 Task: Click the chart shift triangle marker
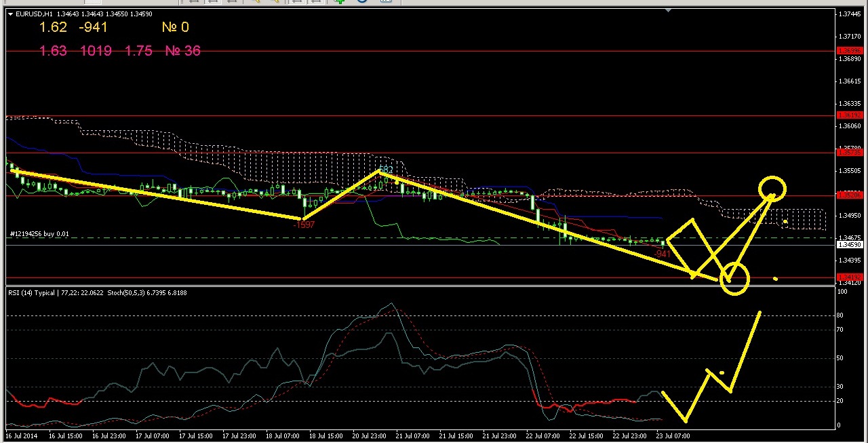coord(669,11)
